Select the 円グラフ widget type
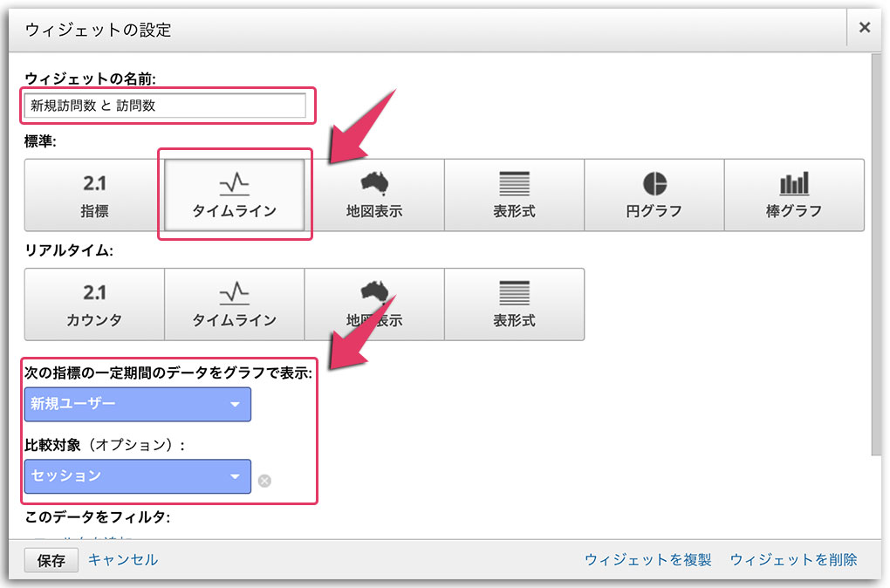890x588 pixels. click(x=654, y=194)
